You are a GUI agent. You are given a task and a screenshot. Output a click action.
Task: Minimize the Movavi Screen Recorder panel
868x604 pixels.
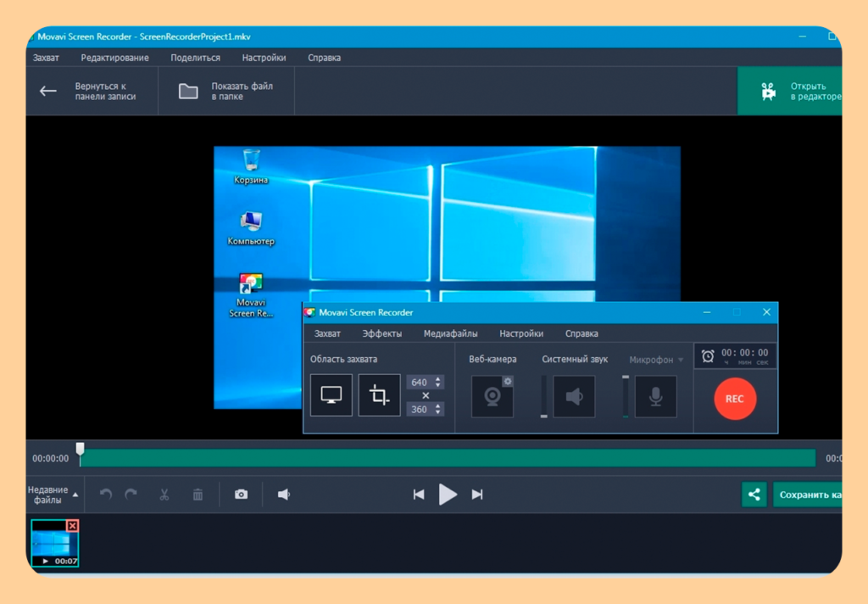[x=707, y=312]
